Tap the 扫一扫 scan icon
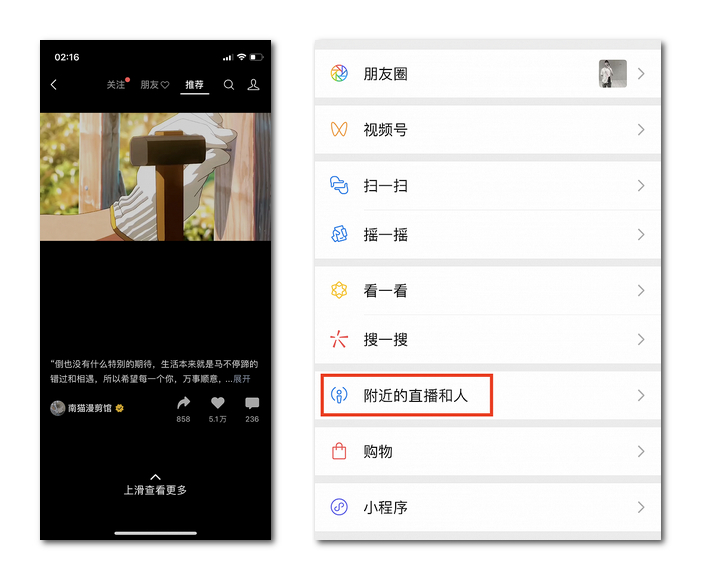The image size is (702, 581). (x=339, y=185)
